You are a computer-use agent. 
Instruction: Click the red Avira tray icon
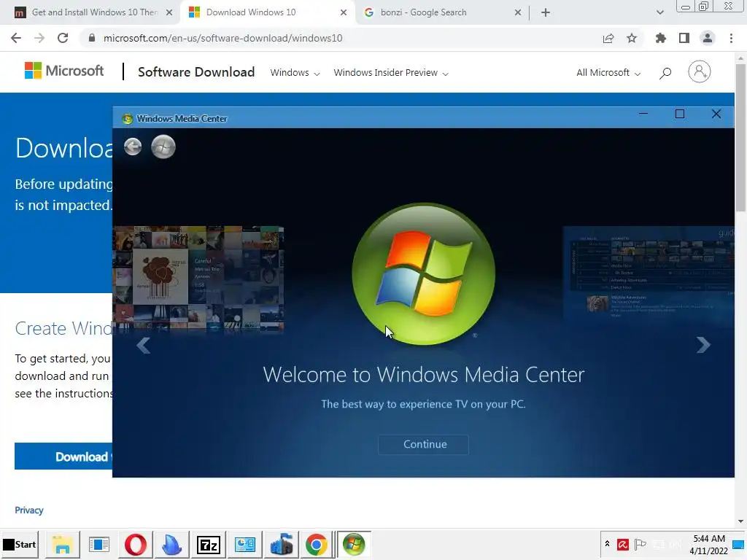(623, 544)
